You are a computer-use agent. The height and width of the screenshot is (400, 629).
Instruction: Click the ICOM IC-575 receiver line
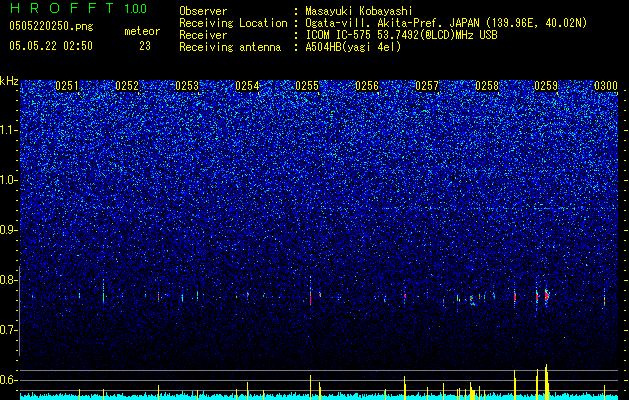tap(401, 35)
